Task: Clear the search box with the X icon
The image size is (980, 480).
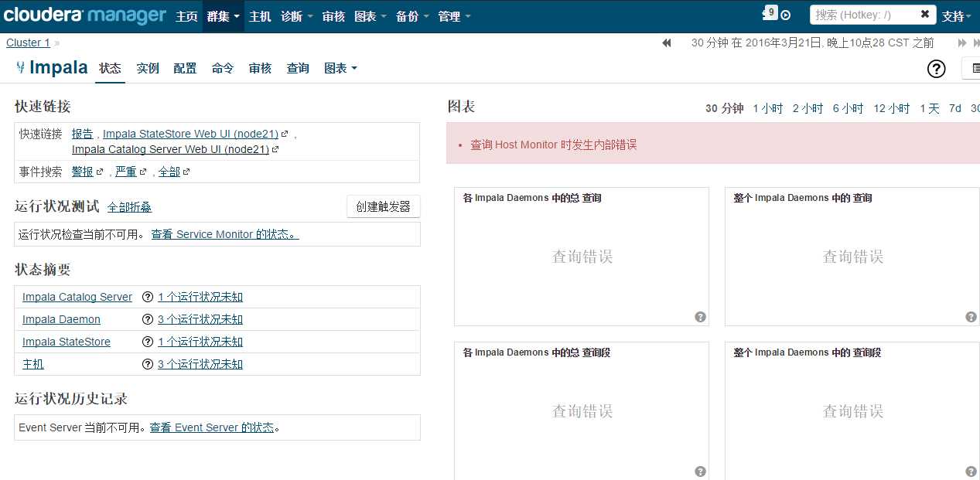Action: 925,15
